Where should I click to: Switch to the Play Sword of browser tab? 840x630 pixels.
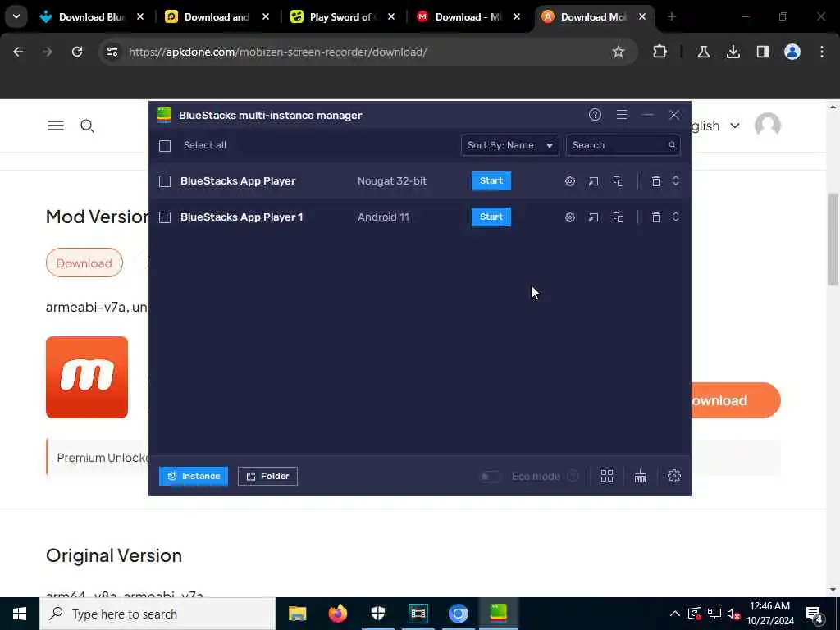342,17
